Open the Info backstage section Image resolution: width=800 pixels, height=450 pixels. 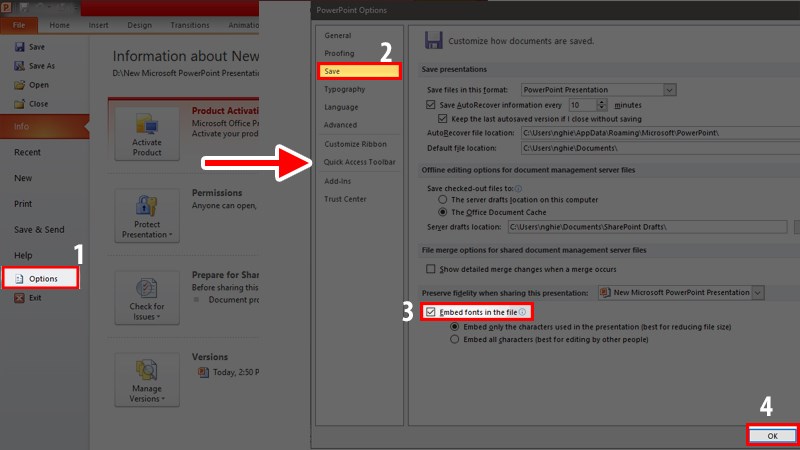coord(44,126)
